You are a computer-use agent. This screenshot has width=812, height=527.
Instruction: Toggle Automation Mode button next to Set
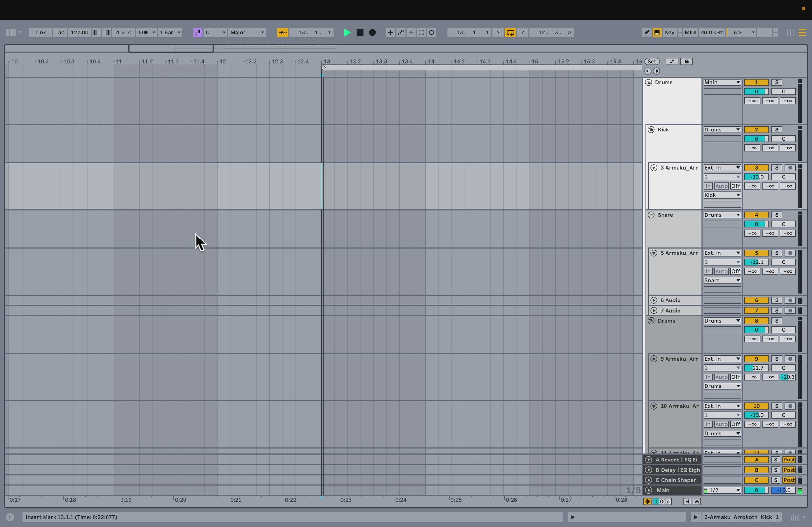(x=672, y=61)
